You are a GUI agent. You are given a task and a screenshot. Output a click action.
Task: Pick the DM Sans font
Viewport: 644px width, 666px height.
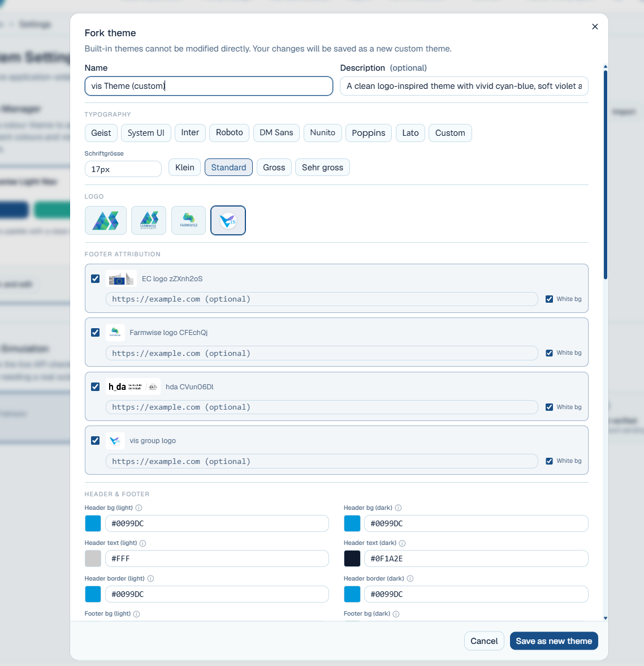pyautogui.click(x=276, y=132)
